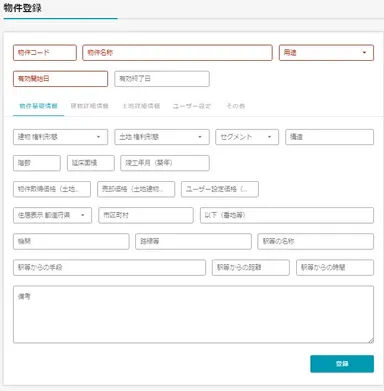Expand the 土地 権利形態 dropdown
Viewport: 384px width, 391px height.
tap(162, 137)
